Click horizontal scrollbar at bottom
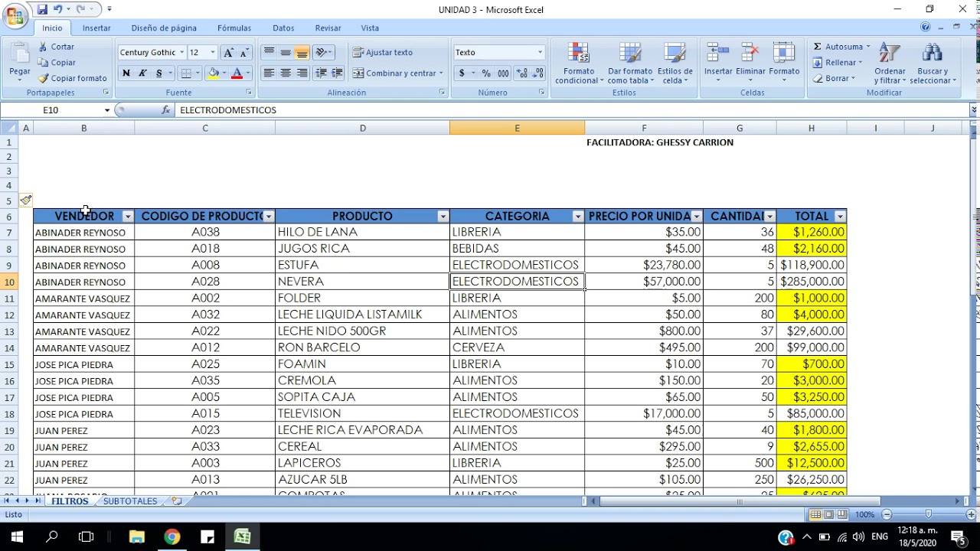Viewport: 980px width, 551px height. point(740,501)
